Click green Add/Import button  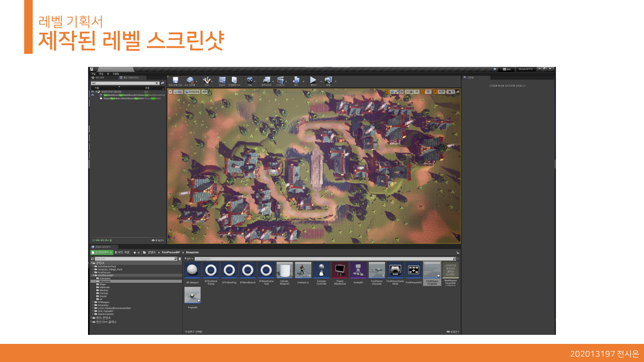coord(102,252)
